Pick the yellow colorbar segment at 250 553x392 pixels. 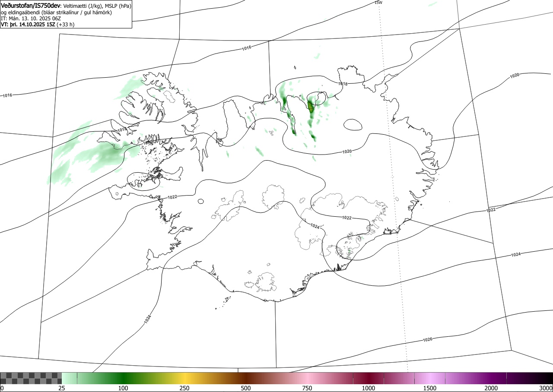coord(184,378)
